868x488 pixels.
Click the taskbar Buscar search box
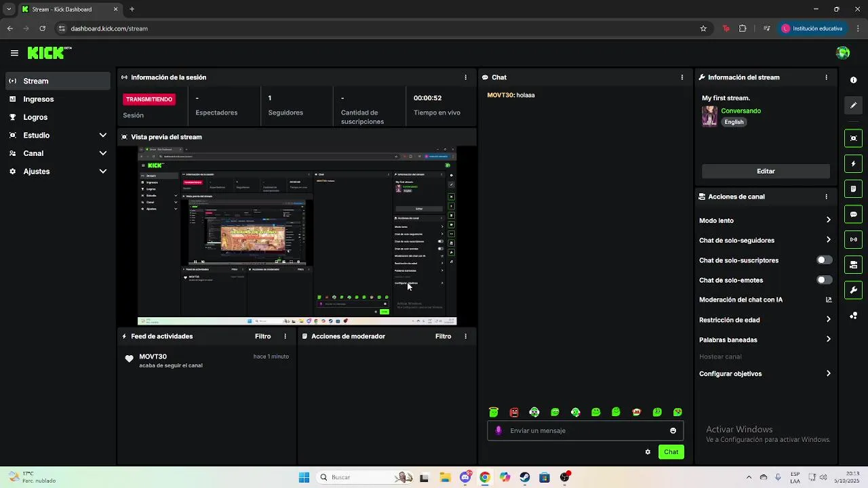pyautogui.click(x=364, y=477)
